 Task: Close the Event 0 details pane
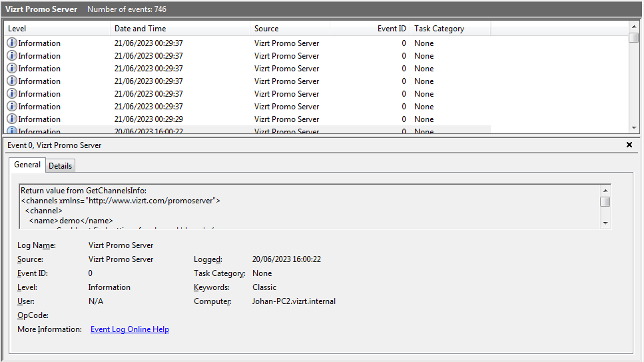[x=629, y=145]
